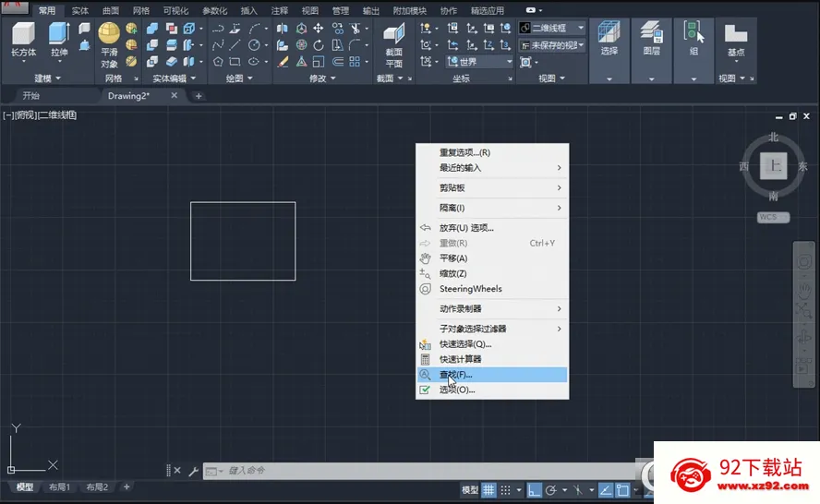This screenshot has width=820, height=504.
Task: Click the 基点 base point icon
Action: tap(736, 33)
